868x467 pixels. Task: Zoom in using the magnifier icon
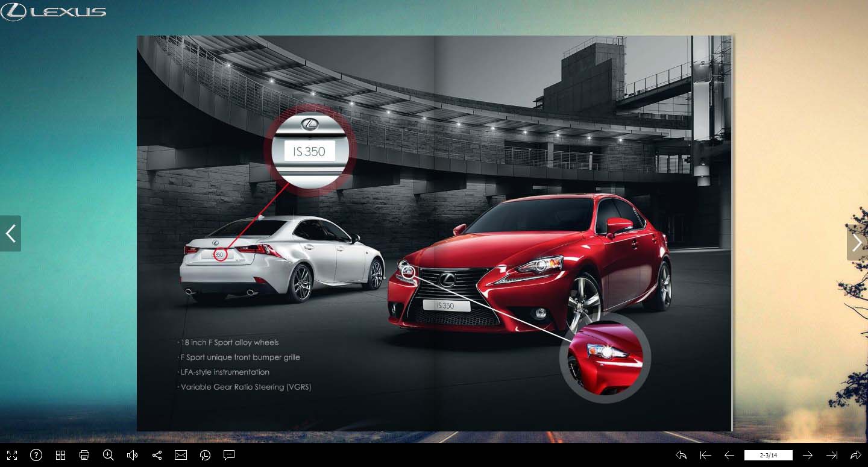[108, 455]
